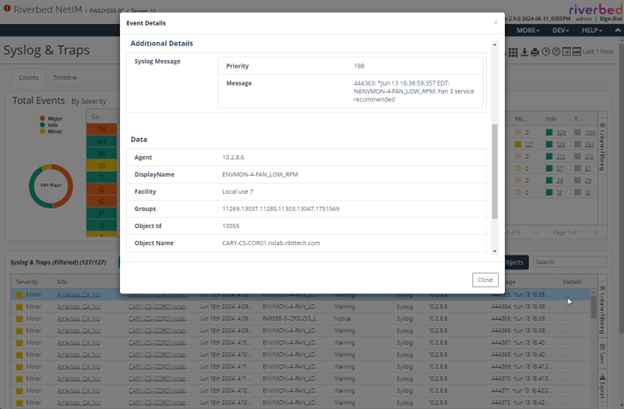This screenshot has height=409, width=624.
Task: Click the download export icon
Action: pyautogui.click(x=524, y=52)
